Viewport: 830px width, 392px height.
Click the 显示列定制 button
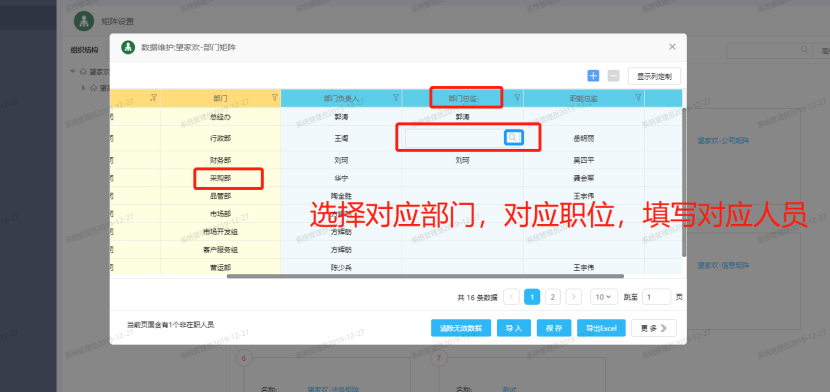(654, 76)
